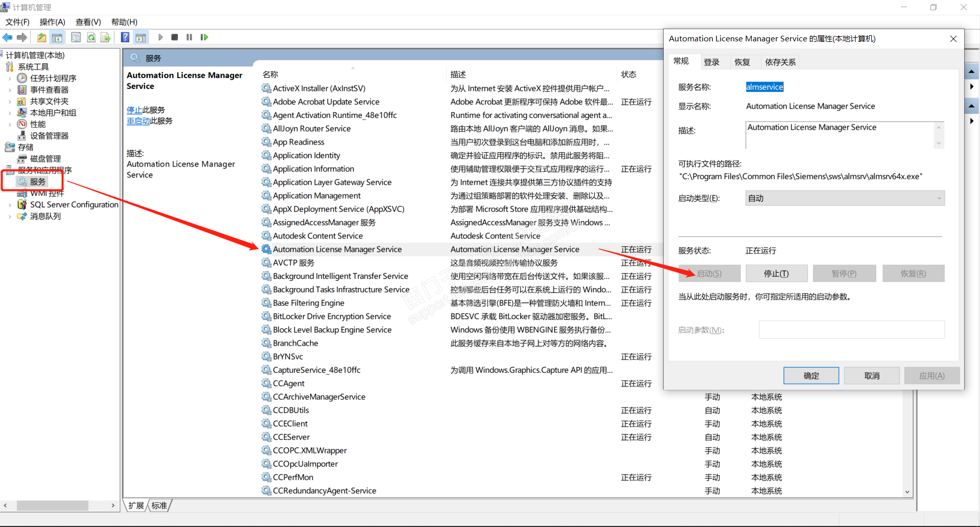This screenshot has width=980, height=527.
Task: Click the Restart Service icon in the toolbar
Action: click(x=204, y=37)
